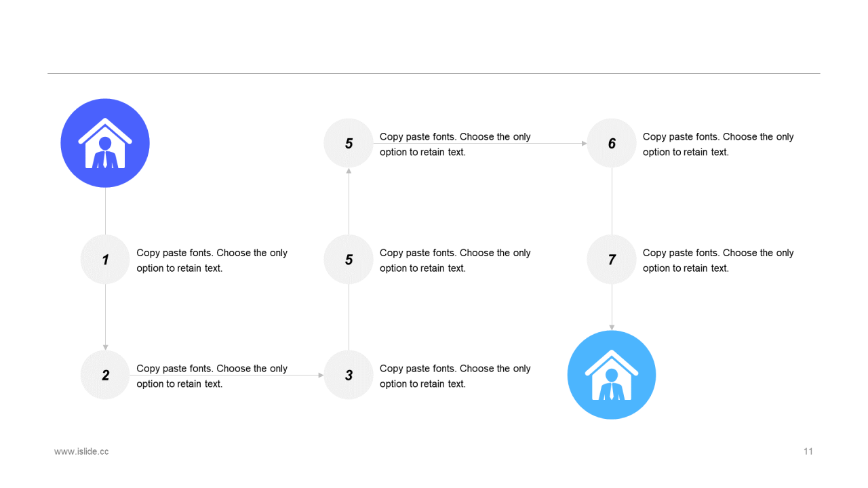Click the text beside step 3
868x488 pixels.
[x=455, y=376]
